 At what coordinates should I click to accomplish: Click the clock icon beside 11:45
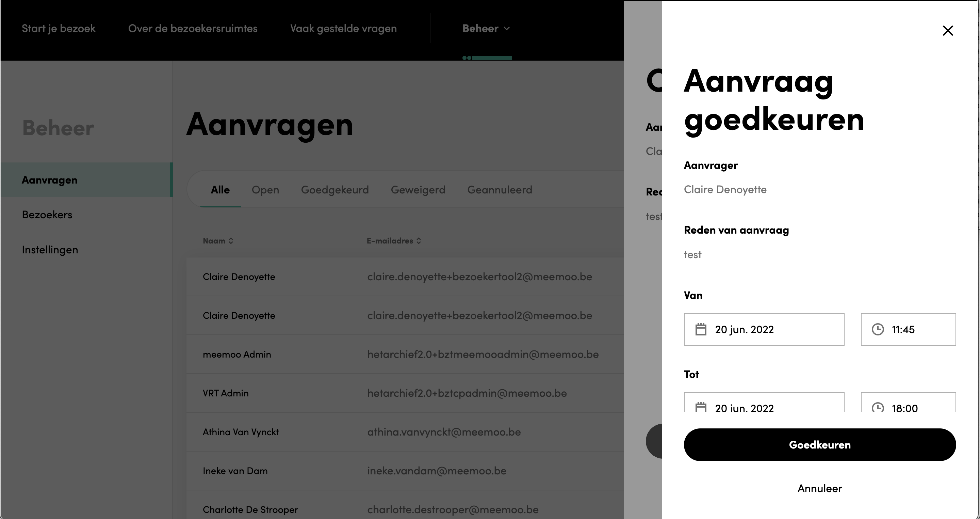pos(878,329)
